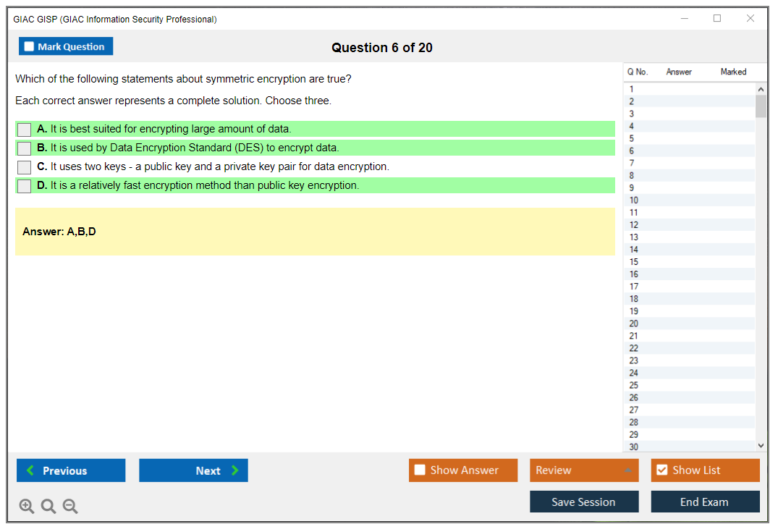Select question 12 from the question list
This screenshot has height=532, width=778.
[688, 224]
